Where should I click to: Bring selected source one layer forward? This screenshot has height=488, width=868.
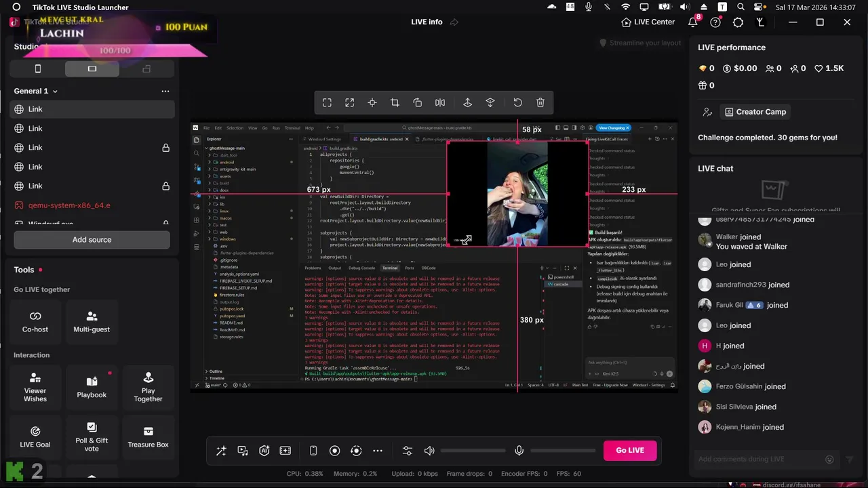(x=467, y=102)
